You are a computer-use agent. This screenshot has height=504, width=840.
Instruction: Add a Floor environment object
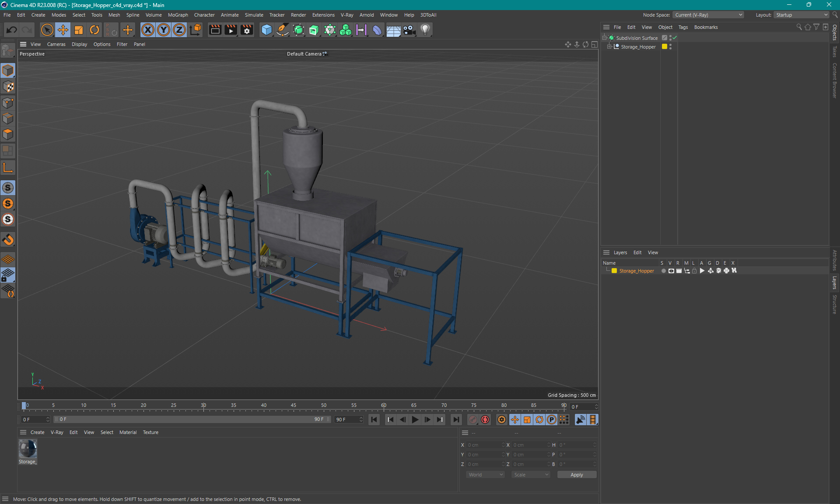(x=393, y=30)
